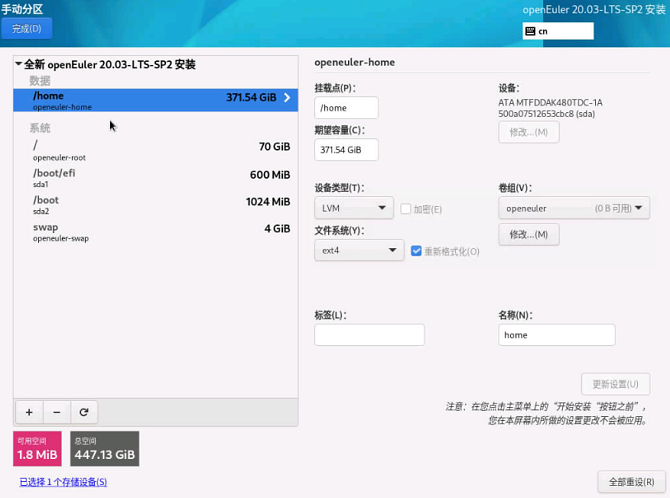Toggle the encrypt checkbox
The height and width of the screenshot is (498, 670).
pyautogui.click(x=405, y=209)
